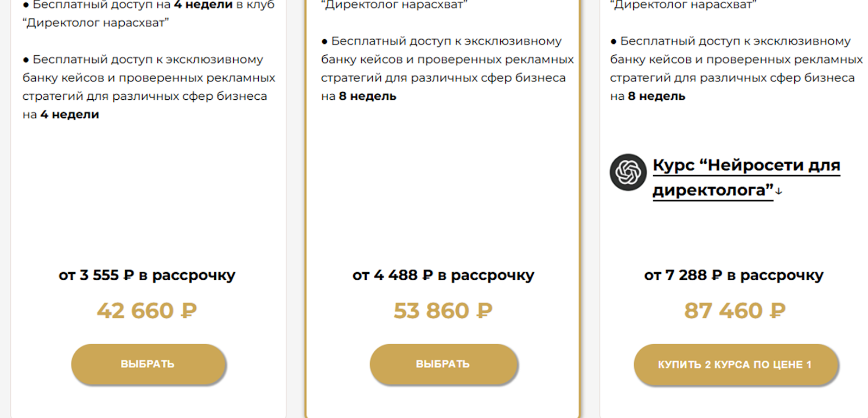Click "Директолог нарасхват" in the left card
Screen dimensions: 868x418
click(95, 23)
